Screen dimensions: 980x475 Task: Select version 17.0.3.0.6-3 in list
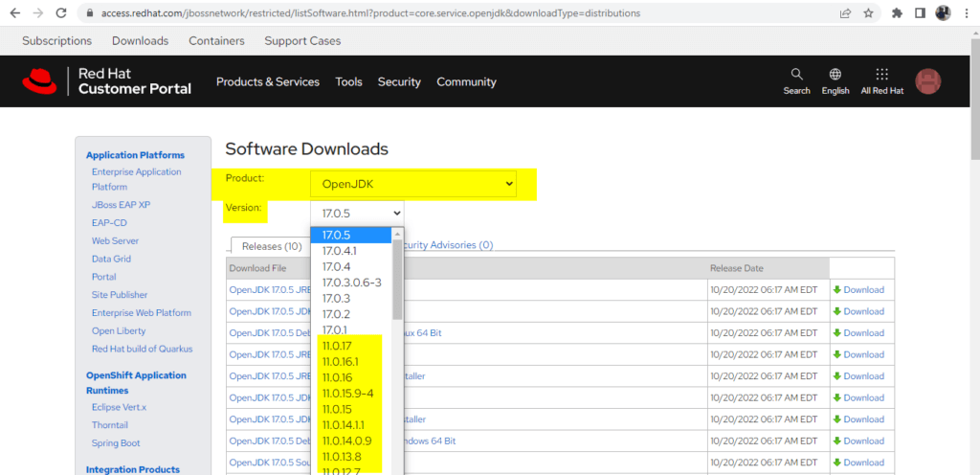350,283
